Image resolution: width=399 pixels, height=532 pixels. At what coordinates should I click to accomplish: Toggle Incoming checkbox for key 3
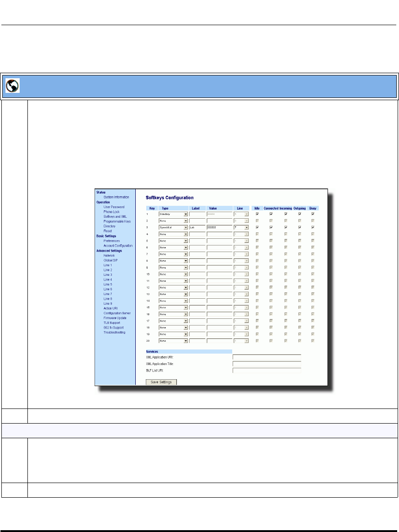coord(286,227)
